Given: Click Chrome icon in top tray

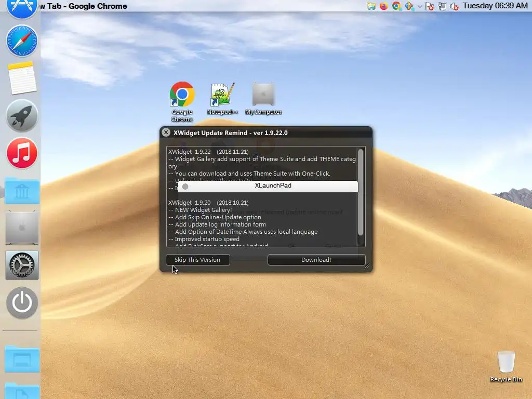Looking at the screenshot, I should (396, 6).
